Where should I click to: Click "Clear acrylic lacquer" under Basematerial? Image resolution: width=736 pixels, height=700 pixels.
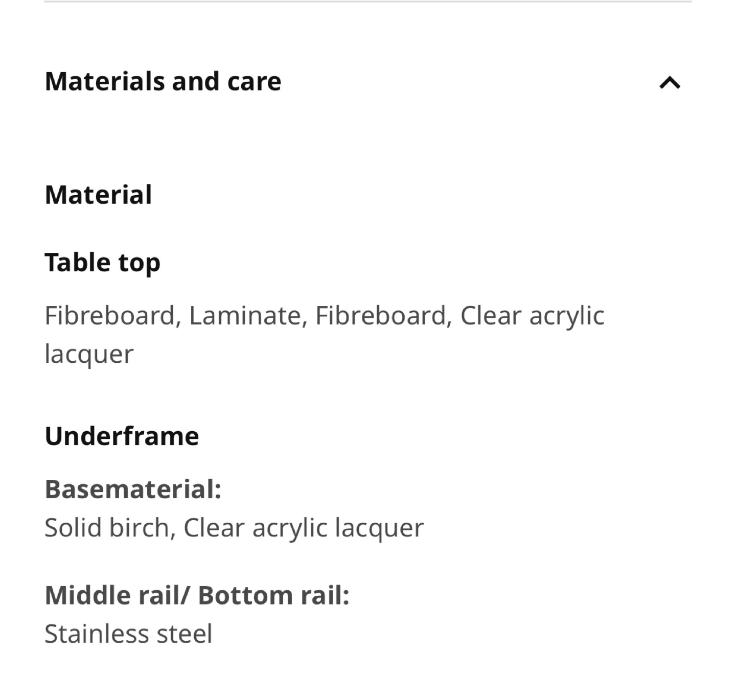[x=304, y=527]
